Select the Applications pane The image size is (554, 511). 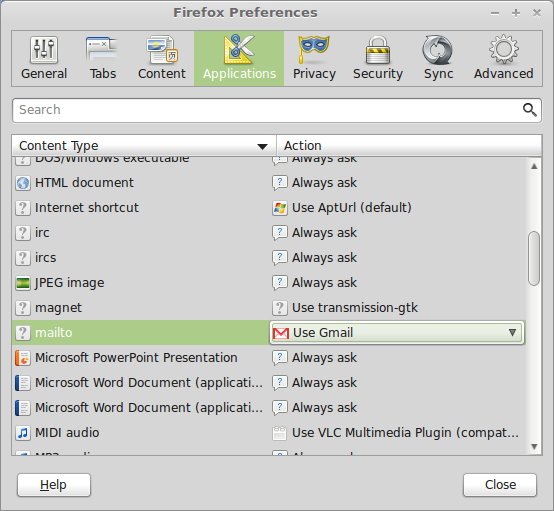point(239,59)
